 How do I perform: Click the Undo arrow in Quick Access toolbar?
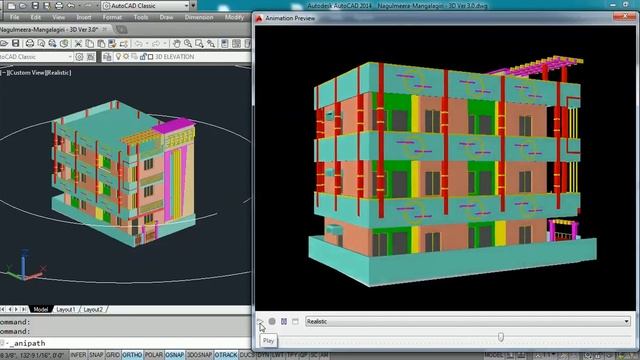point(71,6)
